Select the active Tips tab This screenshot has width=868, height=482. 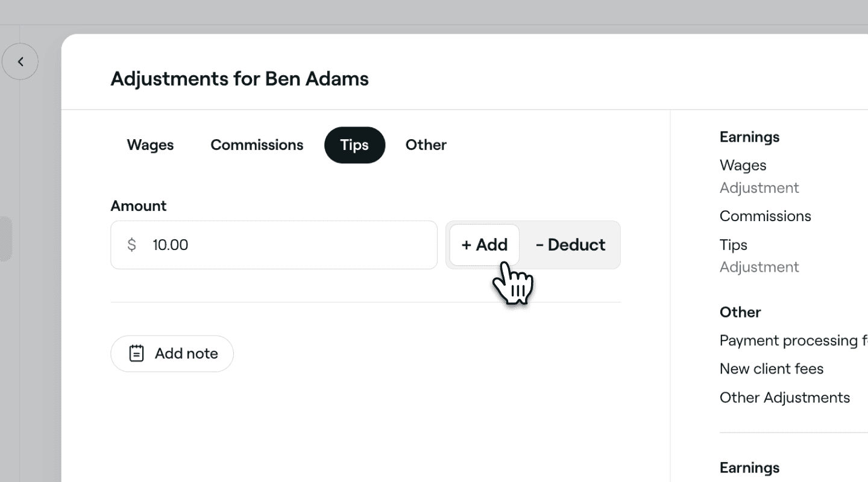pos(354,145)
